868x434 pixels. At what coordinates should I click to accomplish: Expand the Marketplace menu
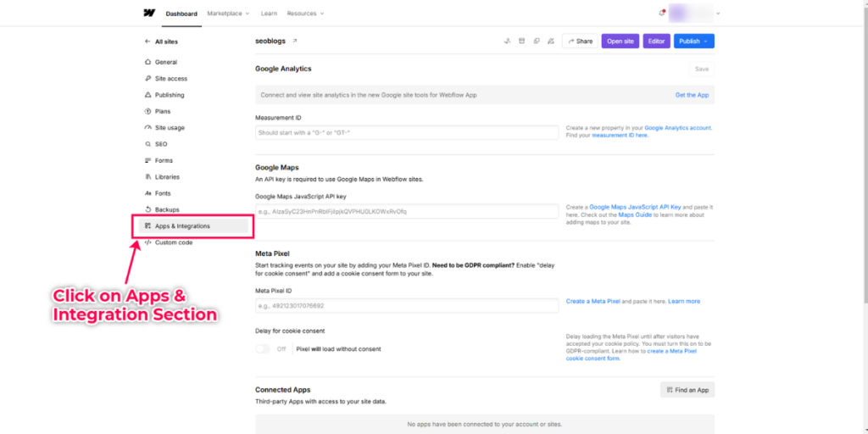228,14
